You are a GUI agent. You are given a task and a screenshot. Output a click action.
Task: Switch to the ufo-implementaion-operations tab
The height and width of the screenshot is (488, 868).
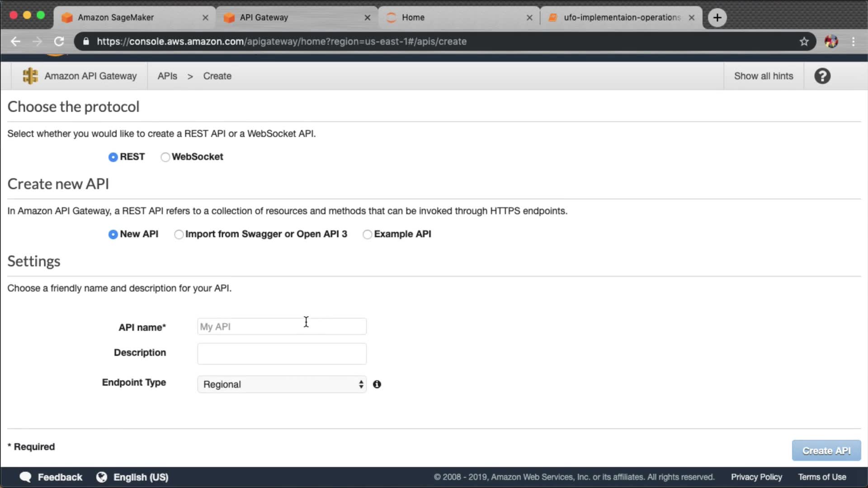click(622, 18)
